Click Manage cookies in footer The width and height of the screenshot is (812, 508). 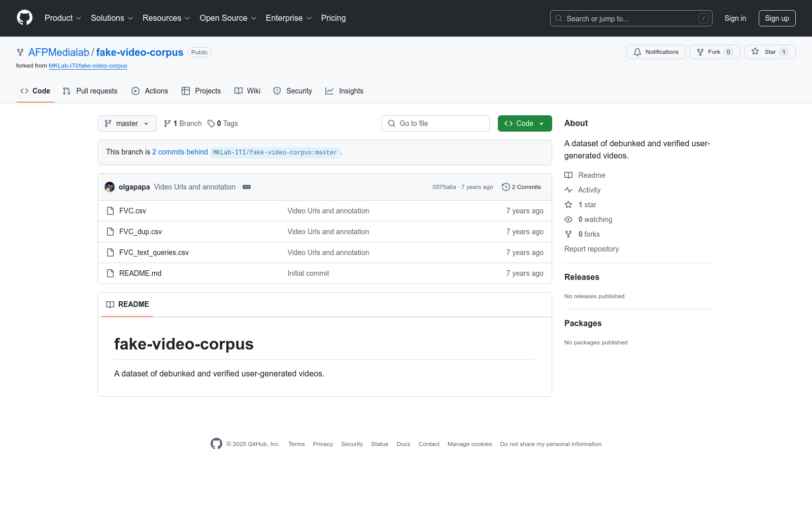(470, 444)
